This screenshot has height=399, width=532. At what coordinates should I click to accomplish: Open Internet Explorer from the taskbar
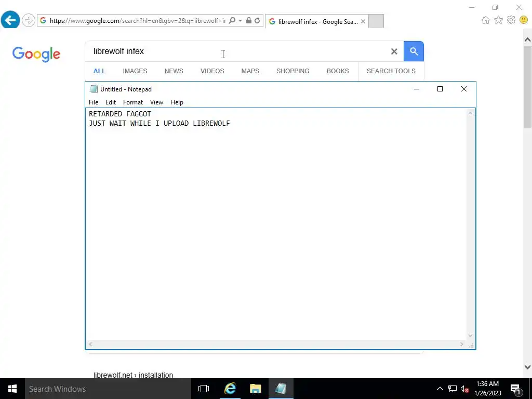[230, 389]
